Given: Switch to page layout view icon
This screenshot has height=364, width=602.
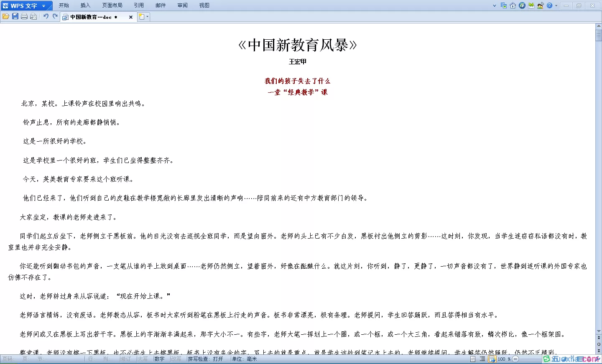Looking at the screenshot, I should coord(473,359).
